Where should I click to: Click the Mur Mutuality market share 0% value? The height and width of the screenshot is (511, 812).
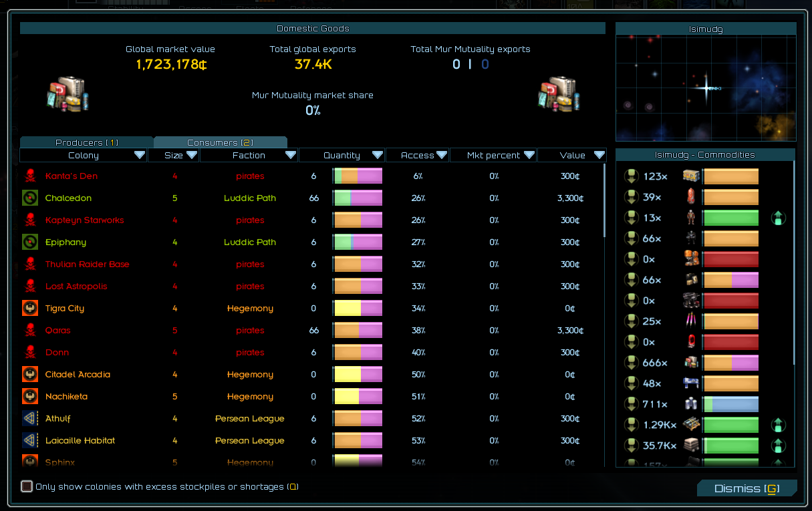tap(313, 110)
